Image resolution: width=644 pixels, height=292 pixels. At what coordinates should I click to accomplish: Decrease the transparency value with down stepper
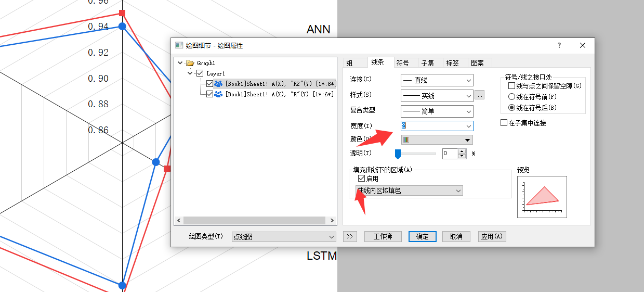pyautogui.click(x=462, y=156)
